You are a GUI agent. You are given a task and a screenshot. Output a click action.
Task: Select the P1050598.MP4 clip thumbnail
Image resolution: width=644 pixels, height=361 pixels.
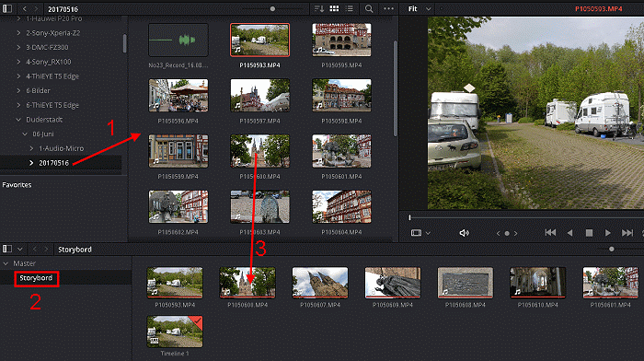(341, 96)
